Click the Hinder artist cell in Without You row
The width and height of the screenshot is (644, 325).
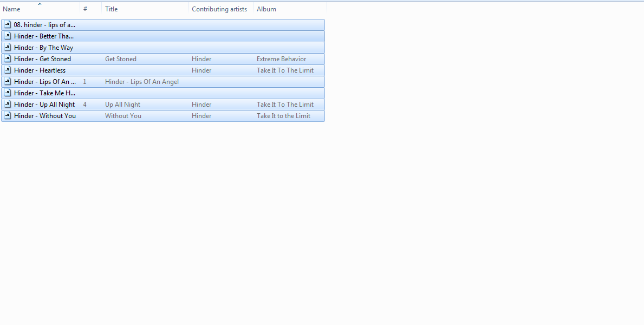tap(201, 116)
